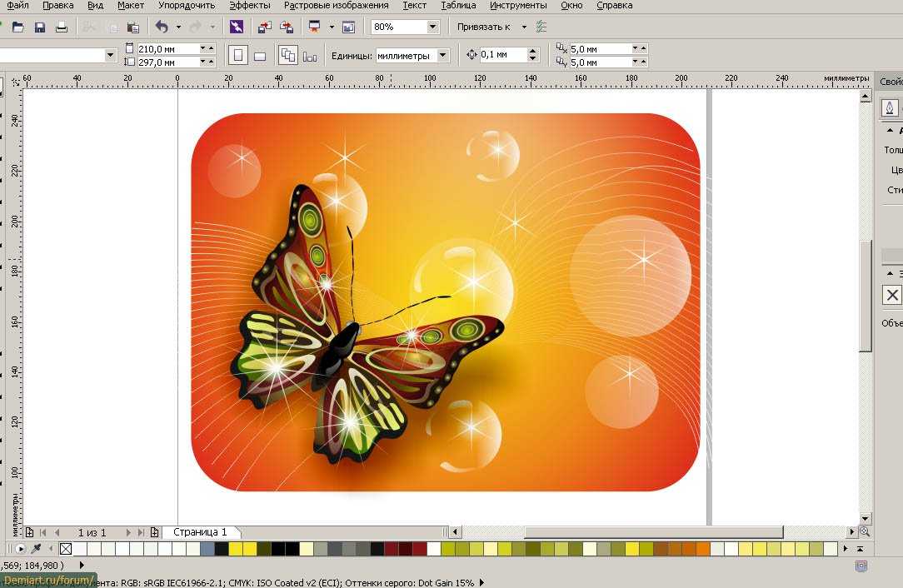
Task: Click the eyedropper icon beside the color palette
Action: pos(36,548)
